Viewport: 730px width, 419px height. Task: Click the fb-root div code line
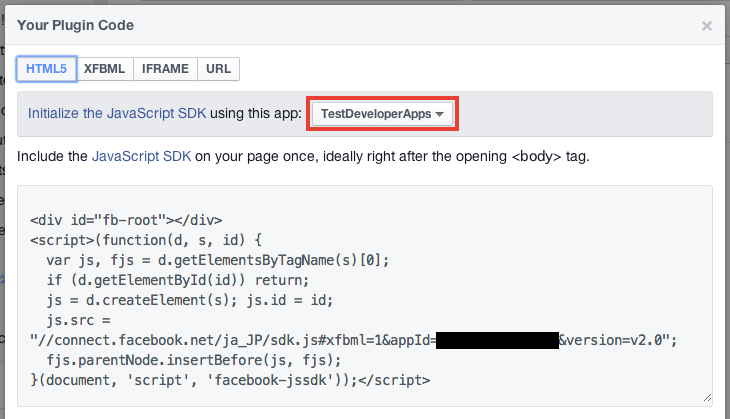[126, 220]
